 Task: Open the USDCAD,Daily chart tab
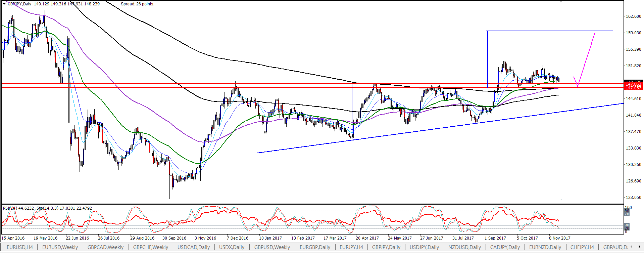pyautogui.click(x=194, y=247)
